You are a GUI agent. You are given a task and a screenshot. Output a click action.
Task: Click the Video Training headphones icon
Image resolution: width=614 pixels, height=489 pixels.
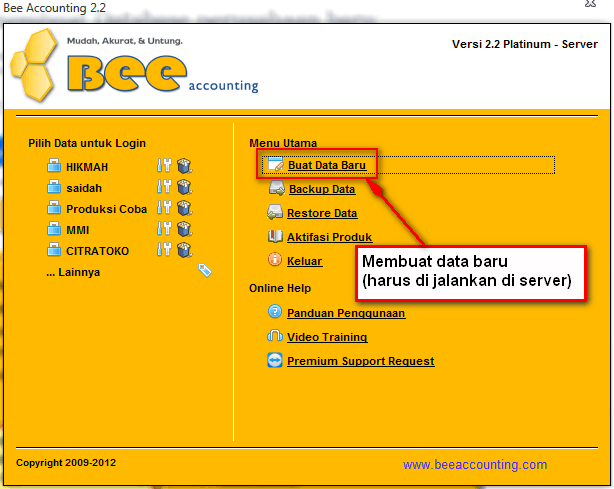275,336
